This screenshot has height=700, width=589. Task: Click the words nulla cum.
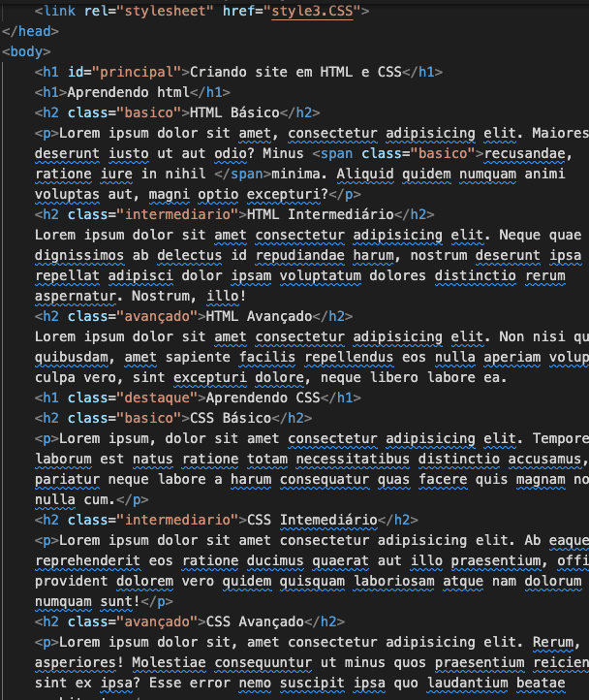point(76,499)
